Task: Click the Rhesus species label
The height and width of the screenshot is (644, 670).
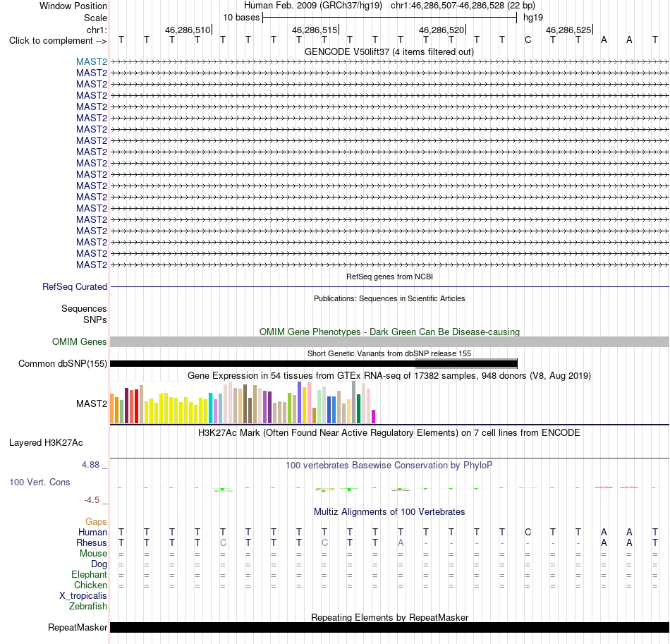Action: click(92, 542)
